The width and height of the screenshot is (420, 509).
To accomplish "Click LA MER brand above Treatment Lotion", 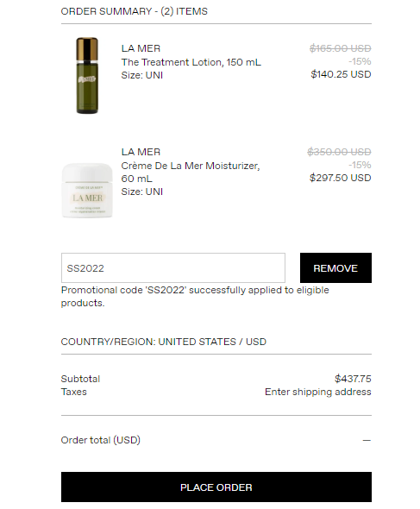I will pyautogui.click(x=141, y=48).
